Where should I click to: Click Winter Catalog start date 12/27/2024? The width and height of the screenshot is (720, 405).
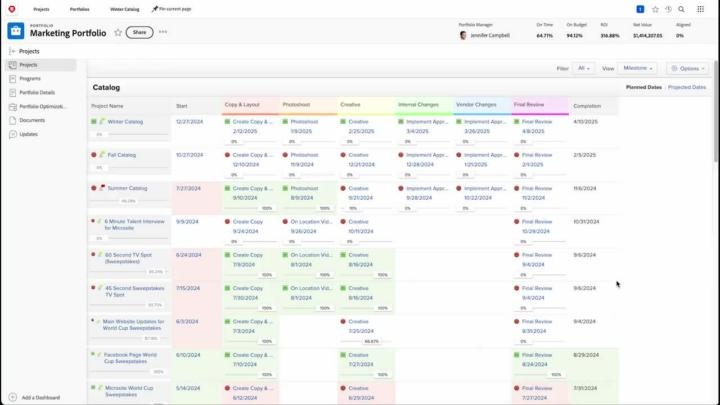point(189,122)
